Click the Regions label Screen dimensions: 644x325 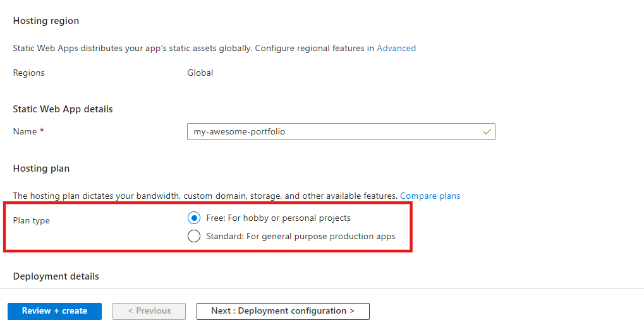click(28, 73)
